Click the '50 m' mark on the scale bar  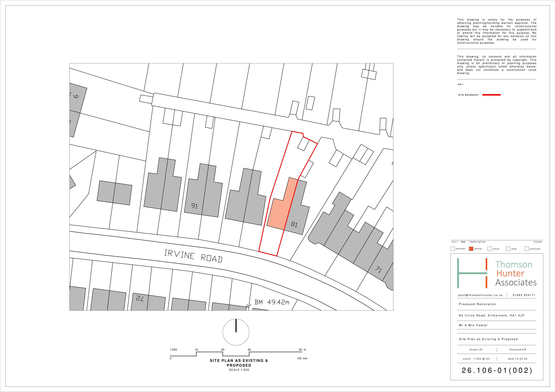pos(302,350)
